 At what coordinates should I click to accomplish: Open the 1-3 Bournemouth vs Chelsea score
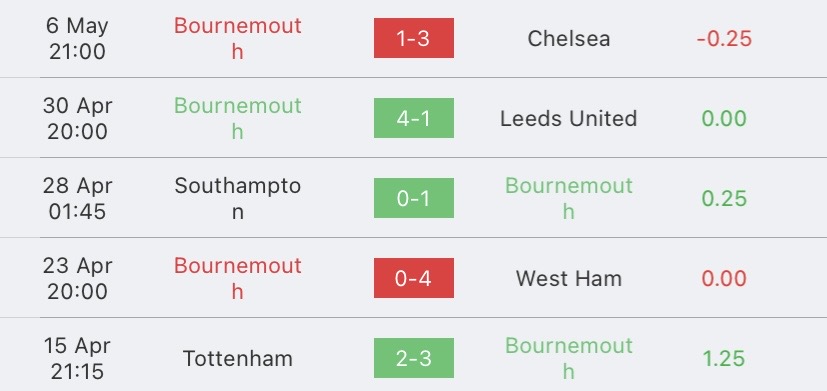414,38
